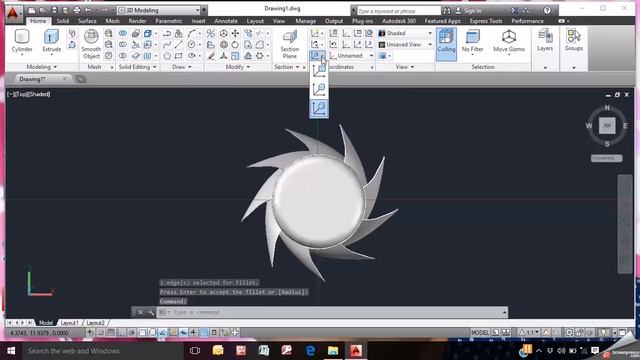
Task: Open the AutoCAD application menu button
Action: coord(13,13)
